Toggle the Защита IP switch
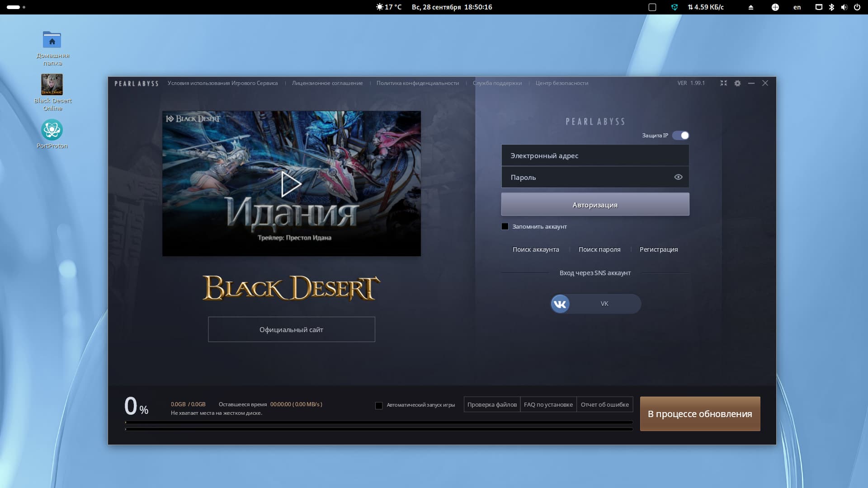868x488 pixels. coord(680,136)
